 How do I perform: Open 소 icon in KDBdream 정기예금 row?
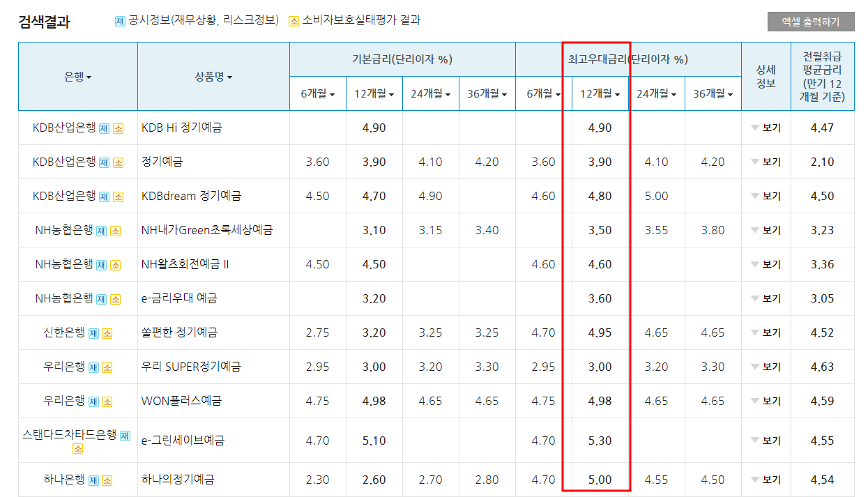pos(118,197)
